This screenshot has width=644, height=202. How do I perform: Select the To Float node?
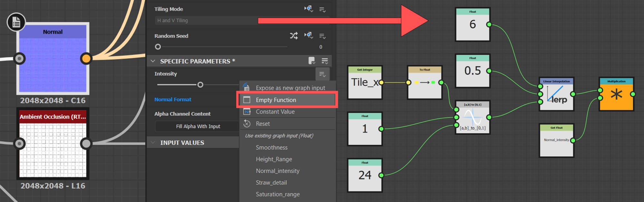click(425, 82)
